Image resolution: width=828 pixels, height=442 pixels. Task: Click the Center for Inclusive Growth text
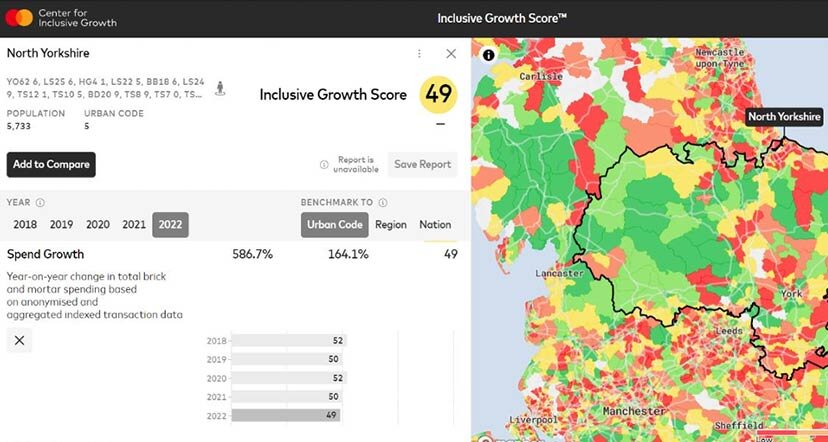[77, 18]
